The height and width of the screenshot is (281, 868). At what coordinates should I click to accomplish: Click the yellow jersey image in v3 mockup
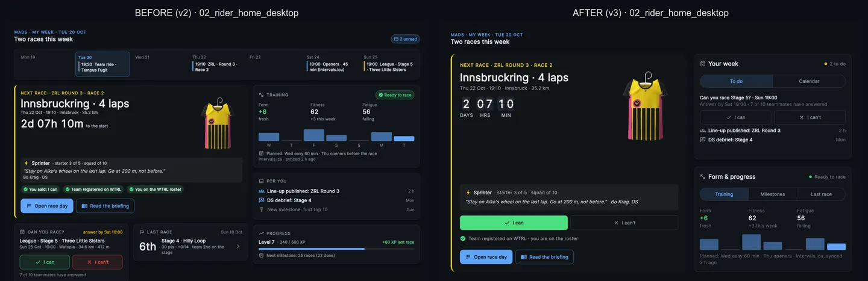click(646, 107)
